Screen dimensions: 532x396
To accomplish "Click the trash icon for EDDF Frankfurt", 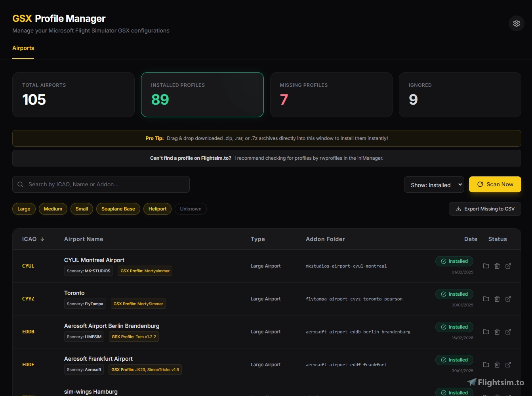I will click(497, 365).
